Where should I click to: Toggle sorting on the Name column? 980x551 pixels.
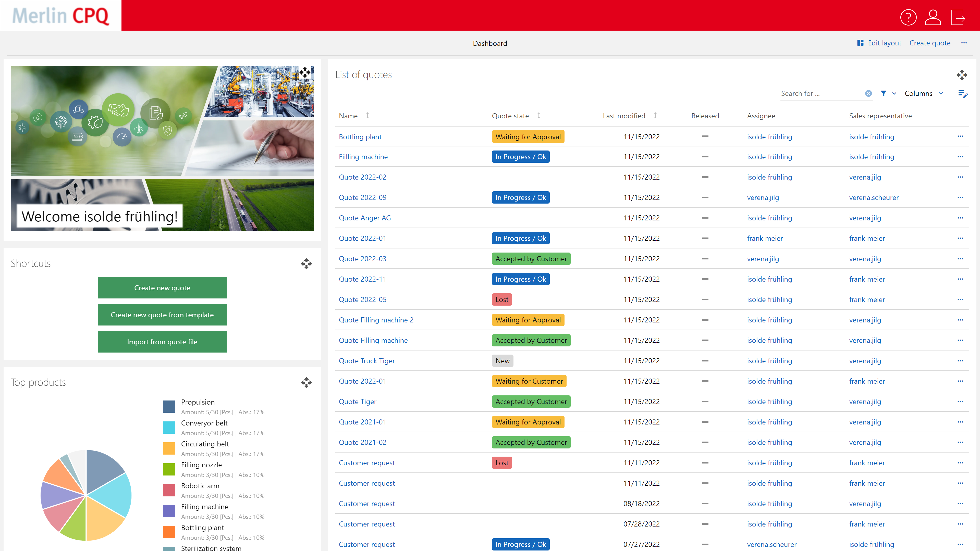pyautogui.click(x=367, y=116)
